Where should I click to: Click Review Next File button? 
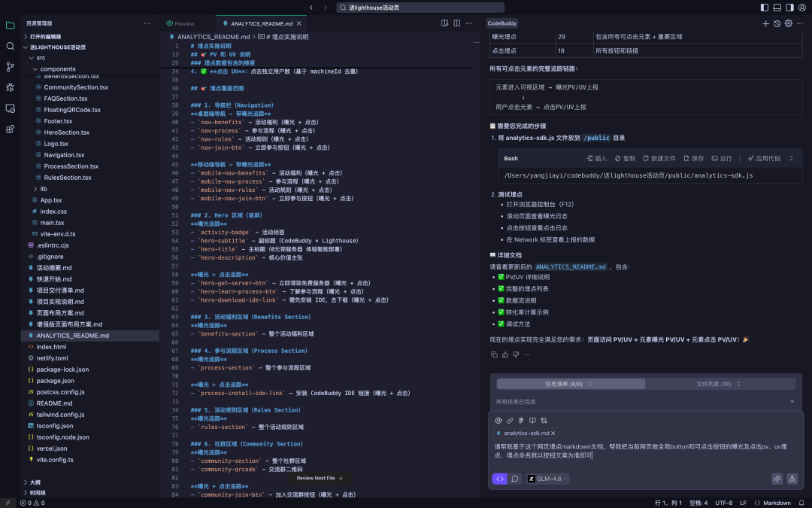coord(320,479)
